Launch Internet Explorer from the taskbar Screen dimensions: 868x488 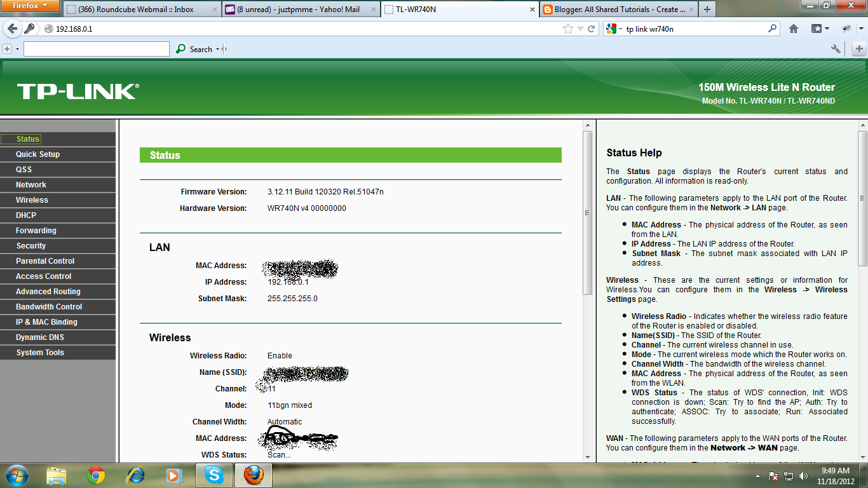(x=135, y=475)
